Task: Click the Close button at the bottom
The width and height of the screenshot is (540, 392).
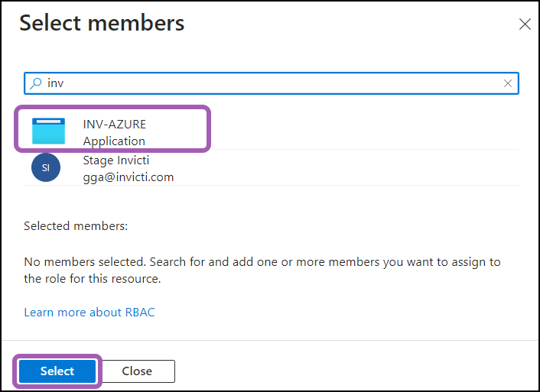Action: point(138,371)
